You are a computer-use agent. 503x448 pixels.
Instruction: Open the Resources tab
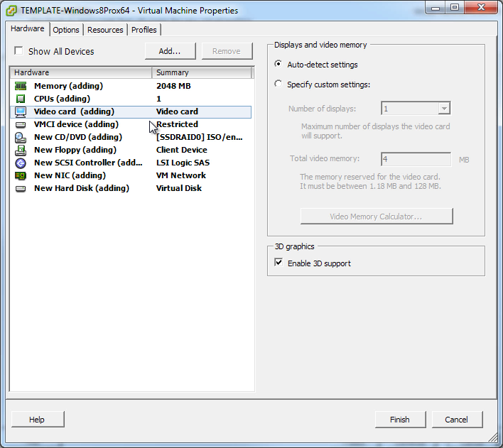(x=105, y=30)
